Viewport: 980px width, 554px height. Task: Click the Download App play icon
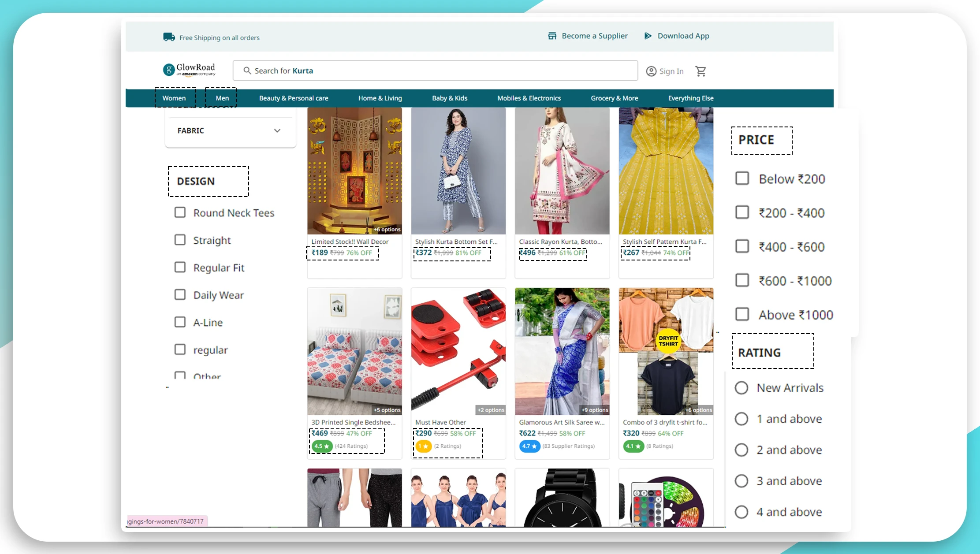pyautogui.click(x=648, y=36)
